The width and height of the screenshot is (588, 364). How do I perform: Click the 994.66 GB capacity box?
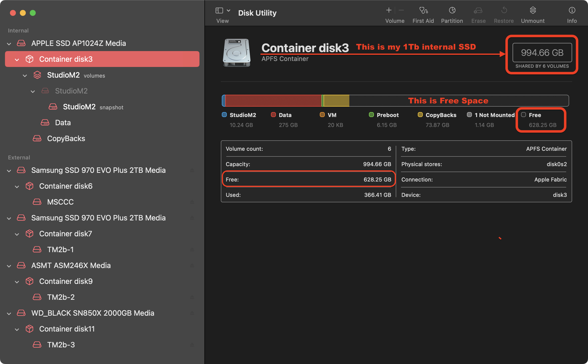(x=542, y=53)
